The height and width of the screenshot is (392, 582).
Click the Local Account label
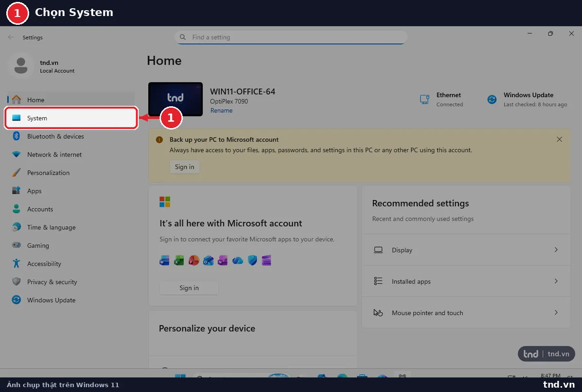tap(57, 71)
